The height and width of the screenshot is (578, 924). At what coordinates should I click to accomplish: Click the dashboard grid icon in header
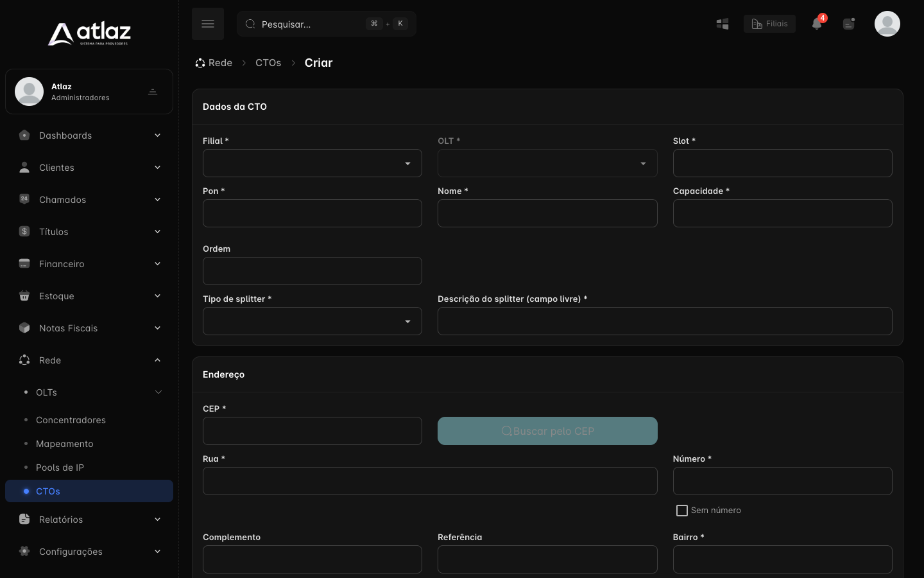[x=723, y=24]
